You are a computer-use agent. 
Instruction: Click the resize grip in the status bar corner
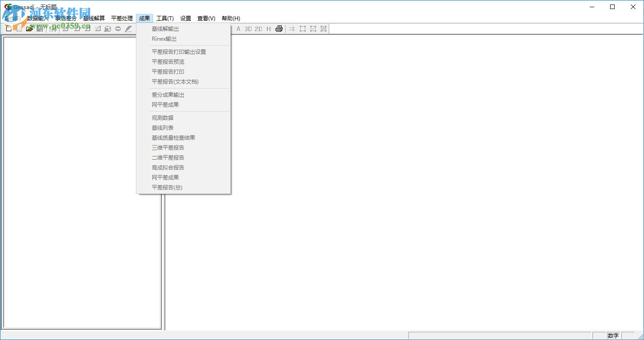pyautogui.click(x=640, y=336)
